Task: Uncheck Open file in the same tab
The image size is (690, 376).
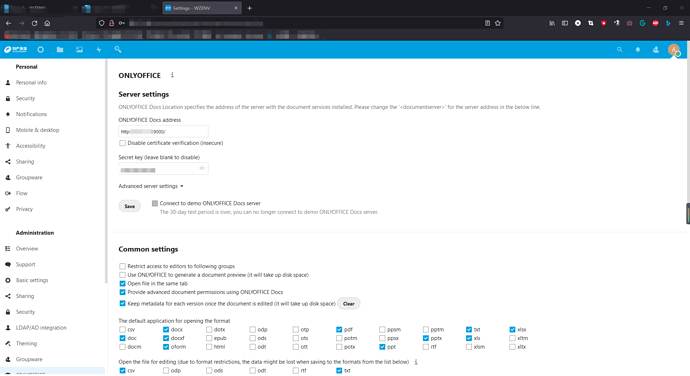Action: pyautogui.click(x=122, y=284)
